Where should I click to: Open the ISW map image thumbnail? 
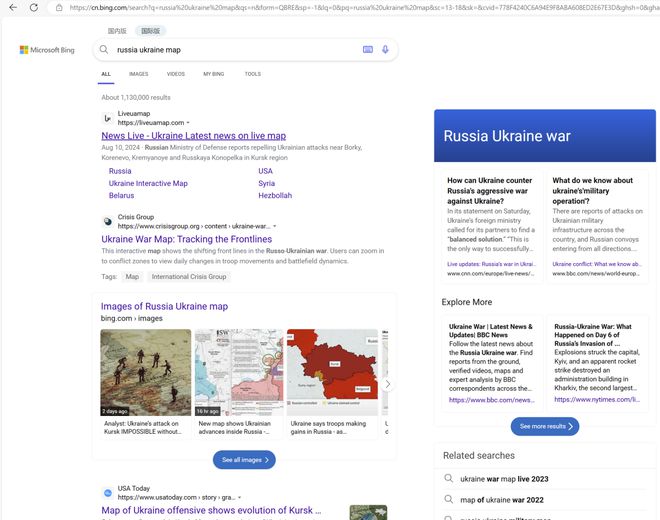239,372
